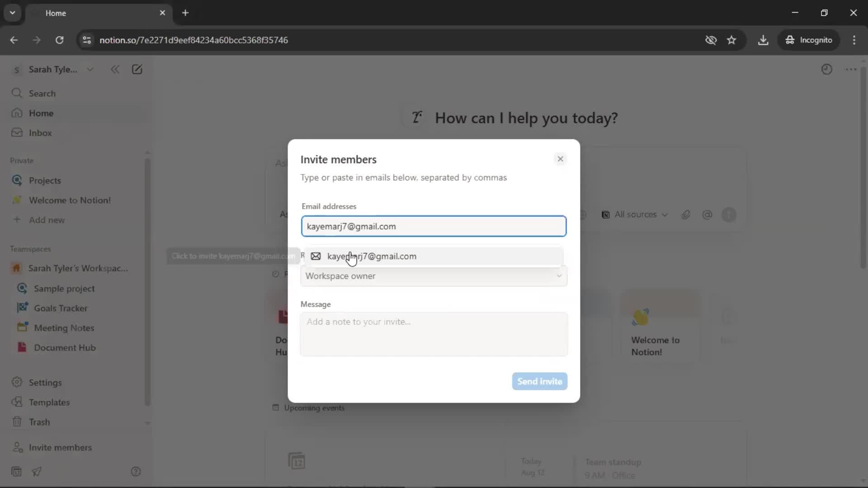Open the Chrome three-dot menu
The image size is (868, 488).
coord(854,40)
